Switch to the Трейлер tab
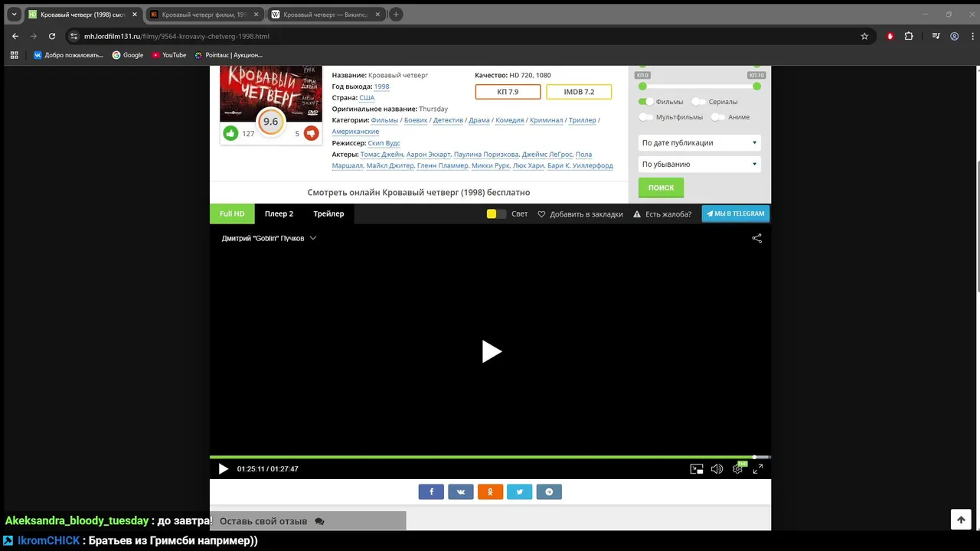 click(328, 214)
